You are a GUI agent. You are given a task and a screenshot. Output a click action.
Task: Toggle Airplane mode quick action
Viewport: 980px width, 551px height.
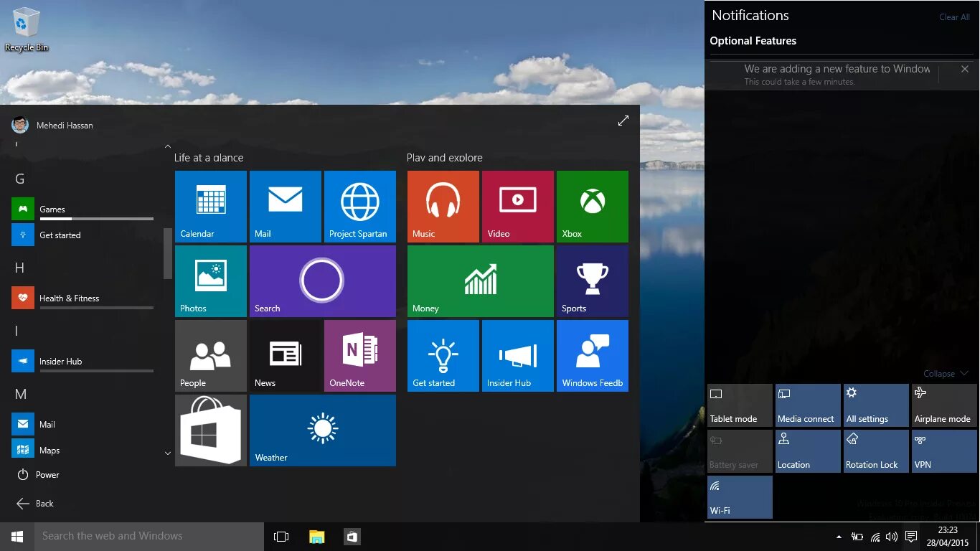click(x=944, y=405)
